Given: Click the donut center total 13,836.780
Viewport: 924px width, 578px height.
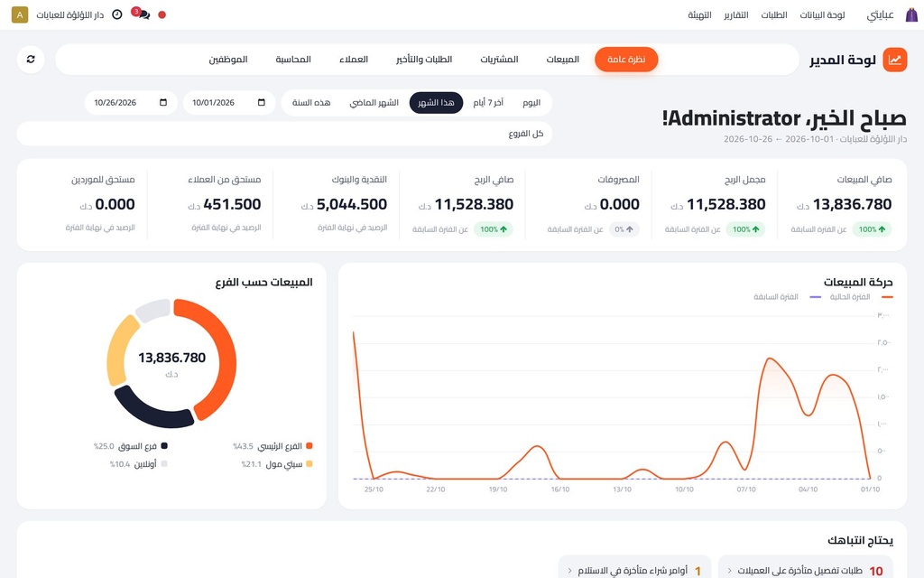Looking at the screenshot, I should [x=172, y=358].
